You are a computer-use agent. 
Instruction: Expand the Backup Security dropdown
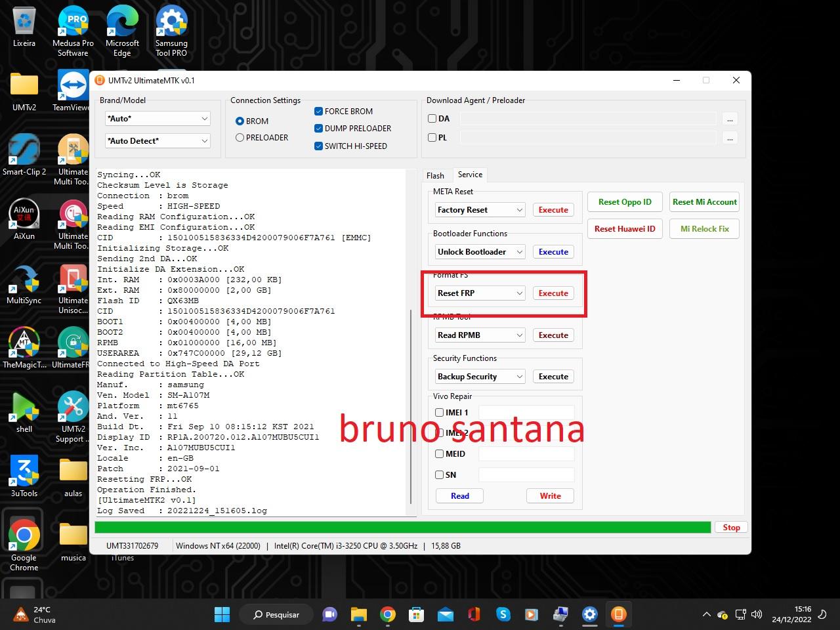pyautogui.click(x=480, y=377)
